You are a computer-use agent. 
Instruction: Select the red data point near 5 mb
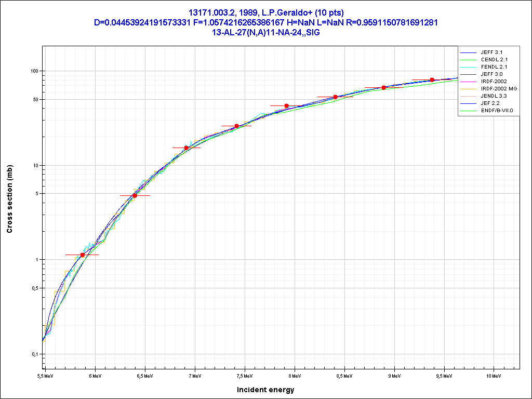coord(135,195)
